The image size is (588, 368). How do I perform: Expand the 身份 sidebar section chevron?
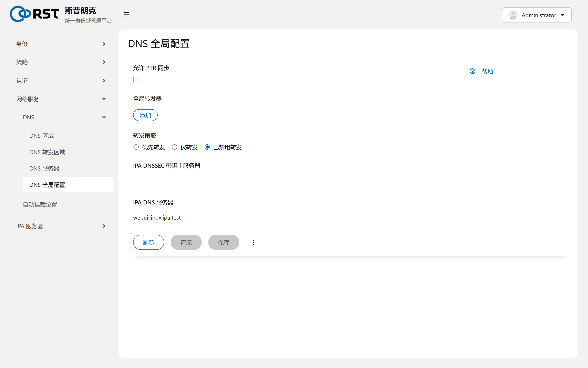click(x=104, y=44)
